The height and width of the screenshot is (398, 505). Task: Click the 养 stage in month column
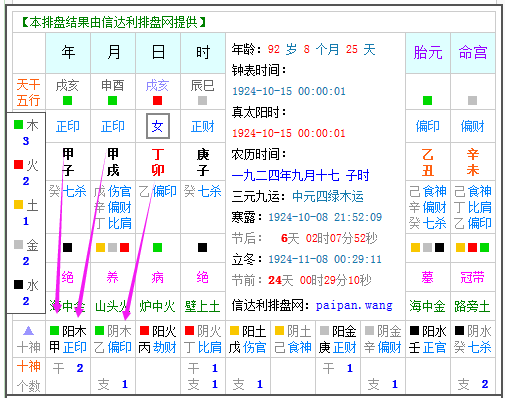pyautogui.click(x=113, y=277)
